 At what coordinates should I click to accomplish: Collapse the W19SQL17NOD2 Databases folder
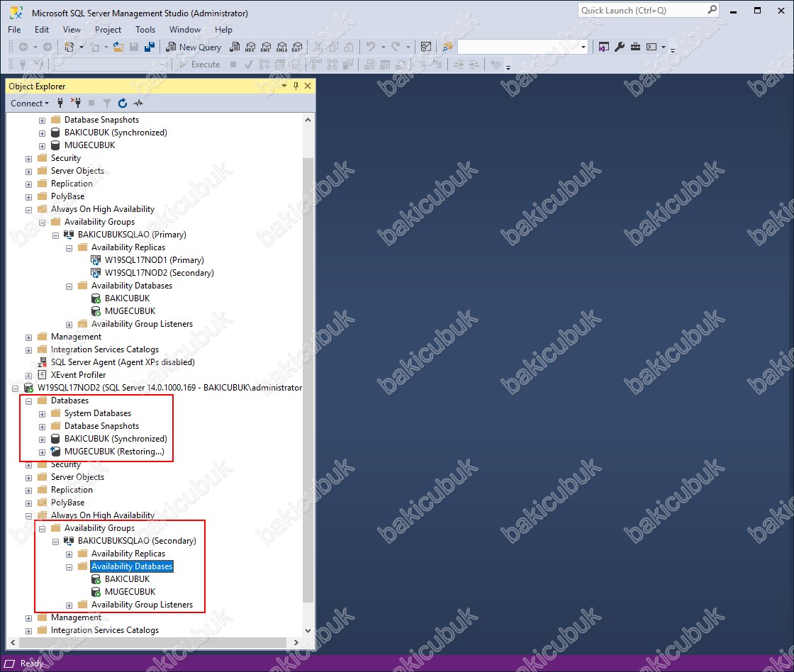[x=28, y=401]
